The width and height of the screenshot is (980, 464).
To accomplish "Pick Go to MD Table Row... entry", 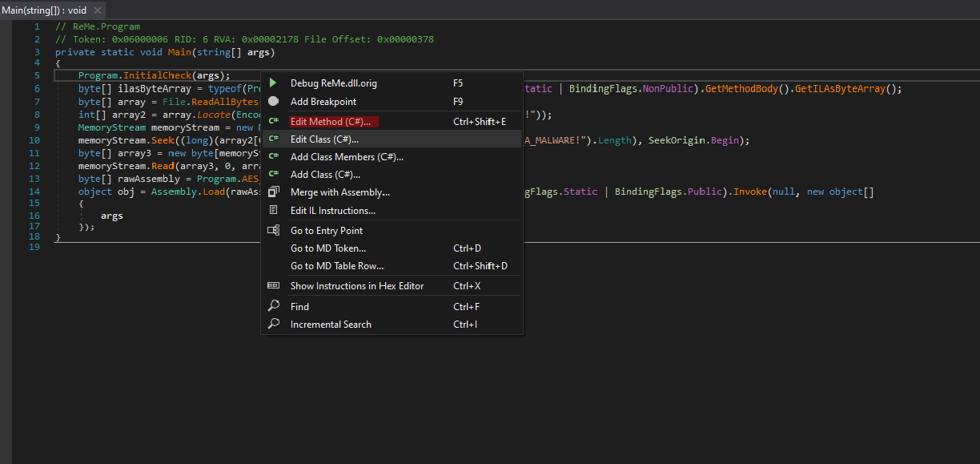I will click(337, 266).
